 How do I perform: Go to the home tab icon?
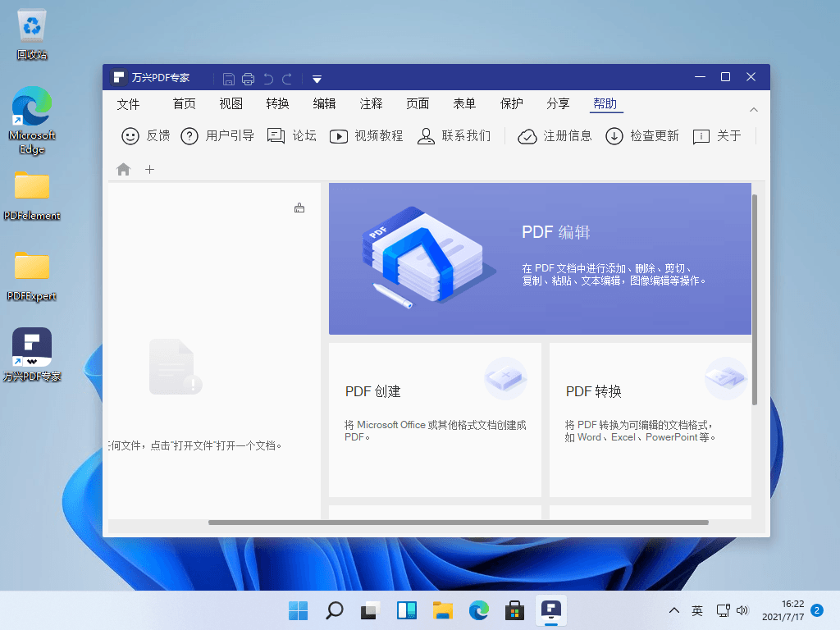click(123, 169)
